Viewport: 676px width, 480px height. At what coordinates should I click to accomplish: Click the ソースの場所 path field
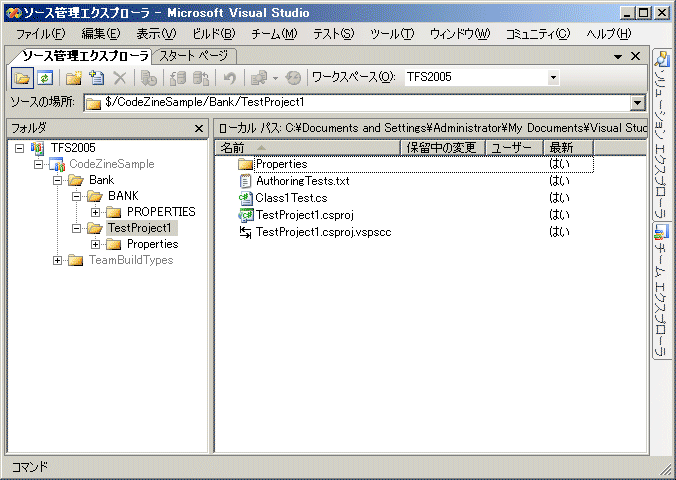point(358,103)
